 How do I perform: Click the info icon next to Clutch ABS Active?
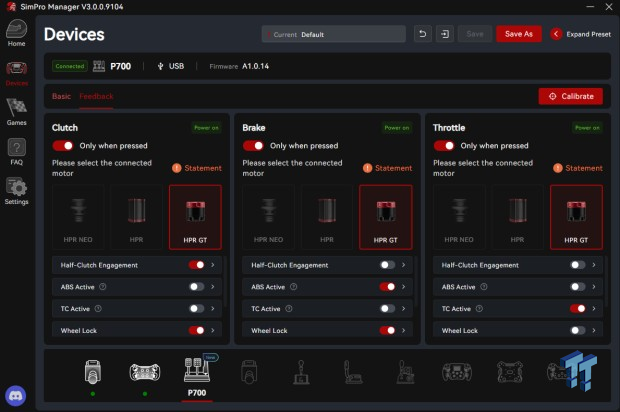pyautogui.click(x=102, y=287)
